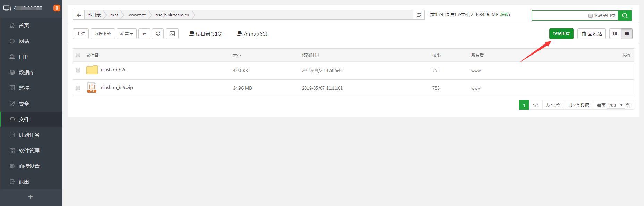644x206 pixels.
Task: Click the 34.96 MB size cell
Action: [242, 88]
